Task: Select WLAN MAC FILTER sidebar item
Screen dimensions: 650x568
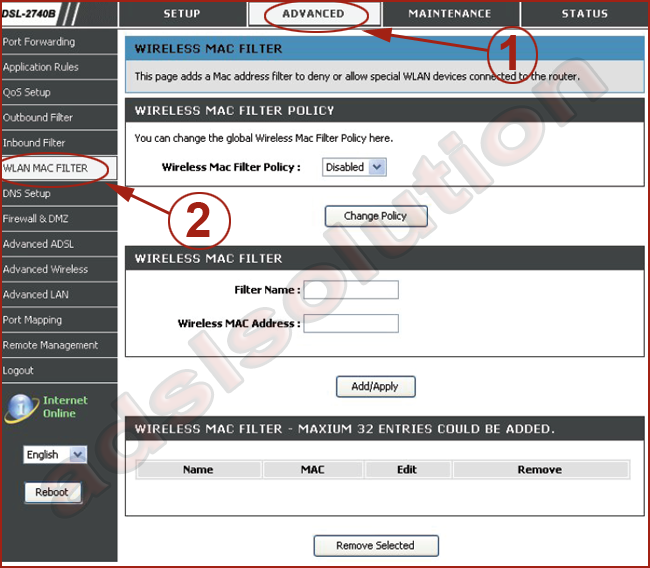Action: coord(46,168)
